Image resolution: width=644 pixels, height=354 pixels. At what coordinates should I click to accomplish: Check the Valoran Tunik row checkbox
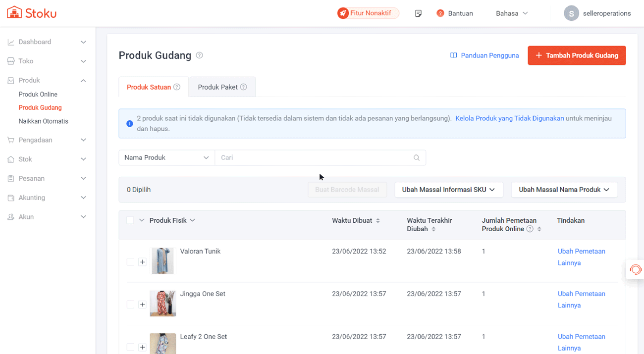(x=130, y=262)
